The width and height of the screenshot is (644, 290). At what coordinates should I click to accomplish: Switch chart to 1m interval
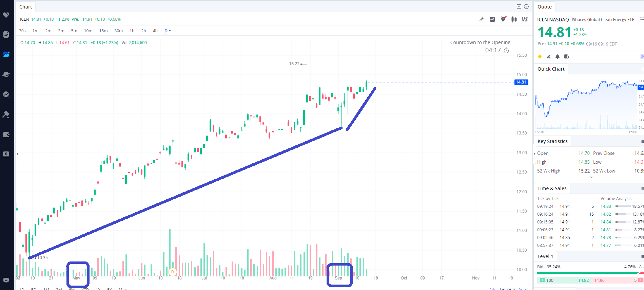[36, 31]
